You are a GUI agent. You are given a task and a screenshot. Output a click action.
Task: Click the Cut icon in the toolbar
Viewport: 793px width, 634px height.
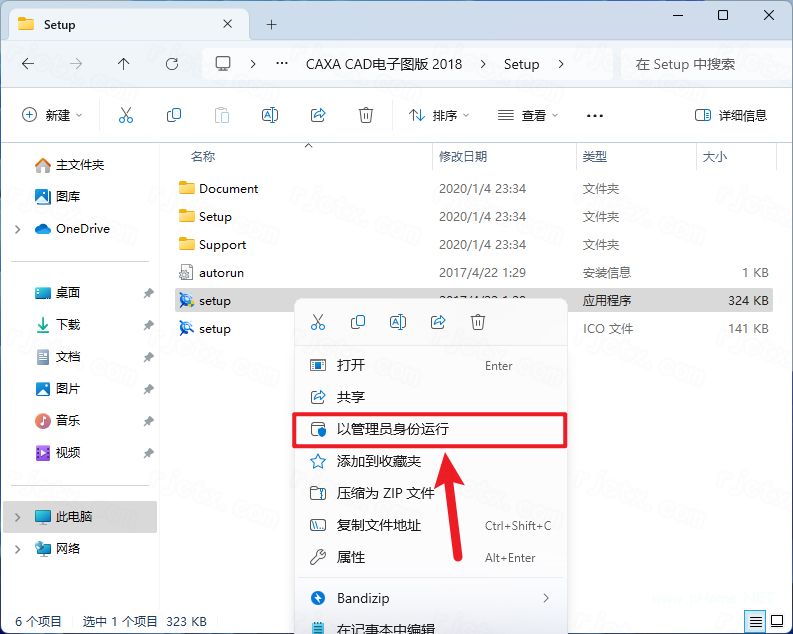click(125, 115)
